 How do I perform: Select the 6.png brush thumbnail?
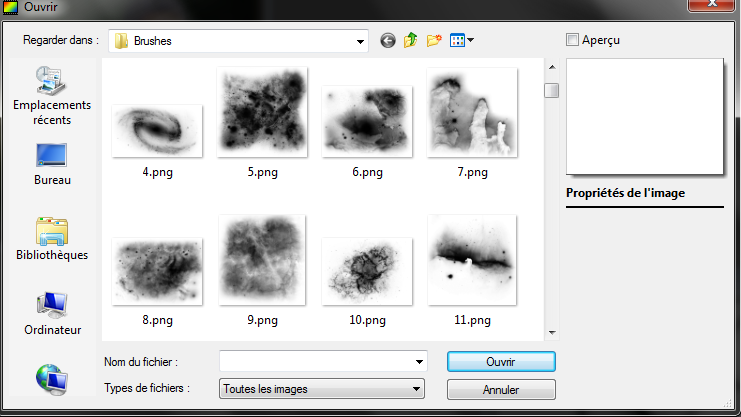coord(367,122)
